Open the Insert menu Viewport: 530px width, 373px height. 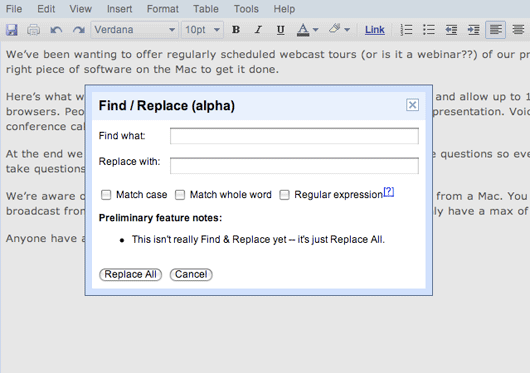pyautogui.click(x=119, y=9)
